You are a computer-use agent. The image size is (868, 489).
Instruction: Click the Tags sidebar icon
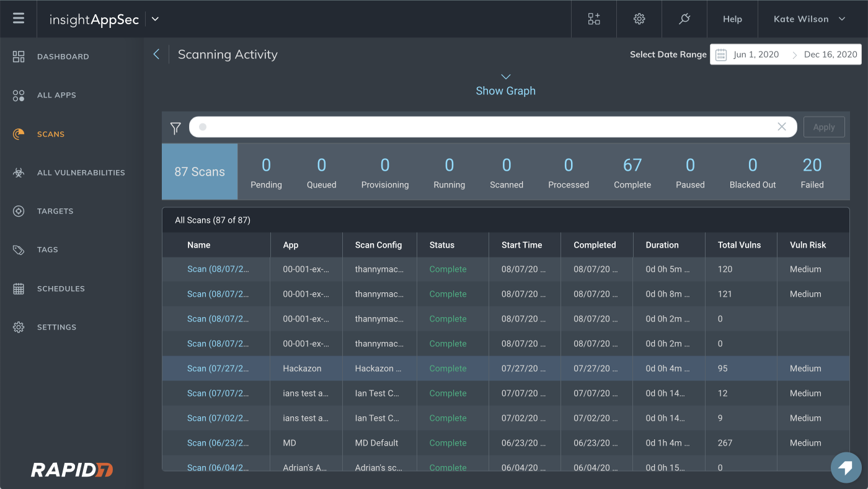(x=19, y=250)
